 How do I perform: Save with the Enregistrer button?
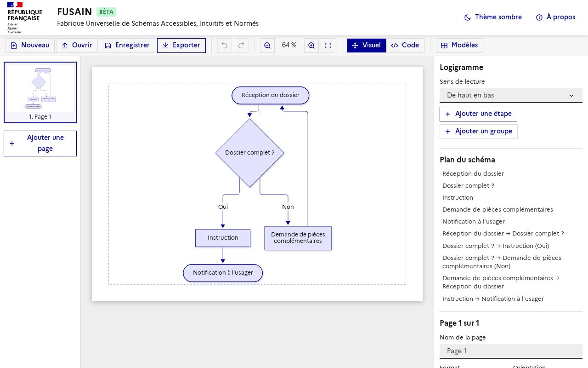(x=127, y=46)
